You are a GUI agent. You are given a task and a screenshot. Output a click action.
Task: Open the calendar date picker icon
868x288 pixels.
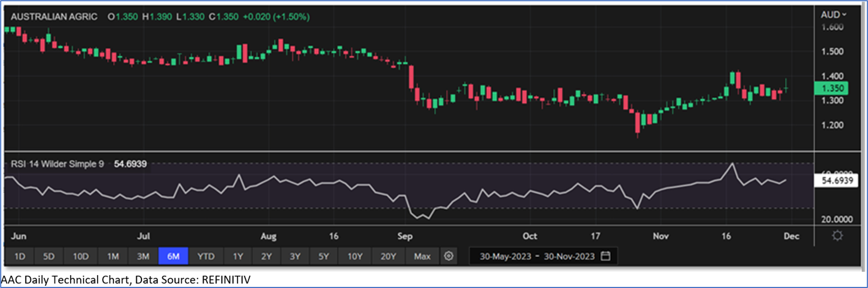coord(606,256)
